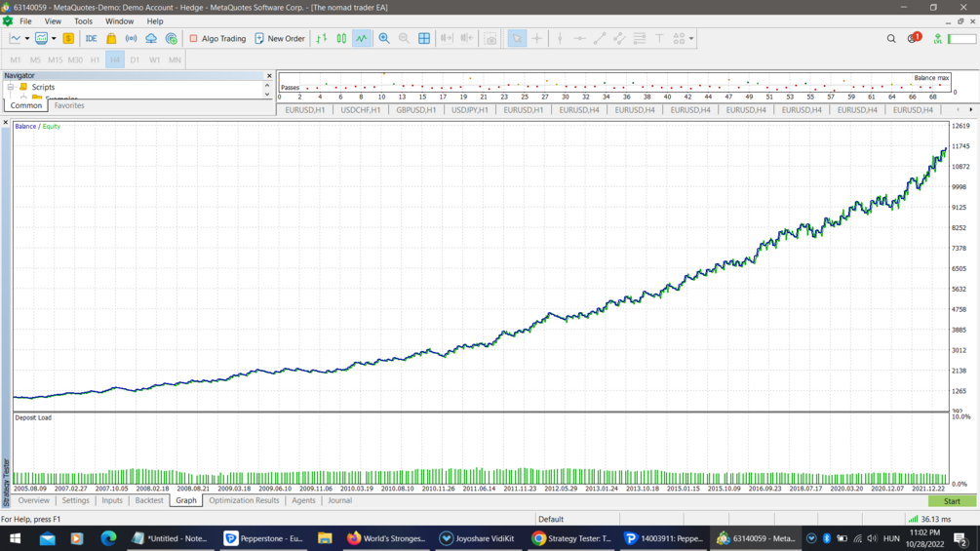Take a screenshot with camera icon
The height and width of the screenshot is (551, 980).
[491, 39]
